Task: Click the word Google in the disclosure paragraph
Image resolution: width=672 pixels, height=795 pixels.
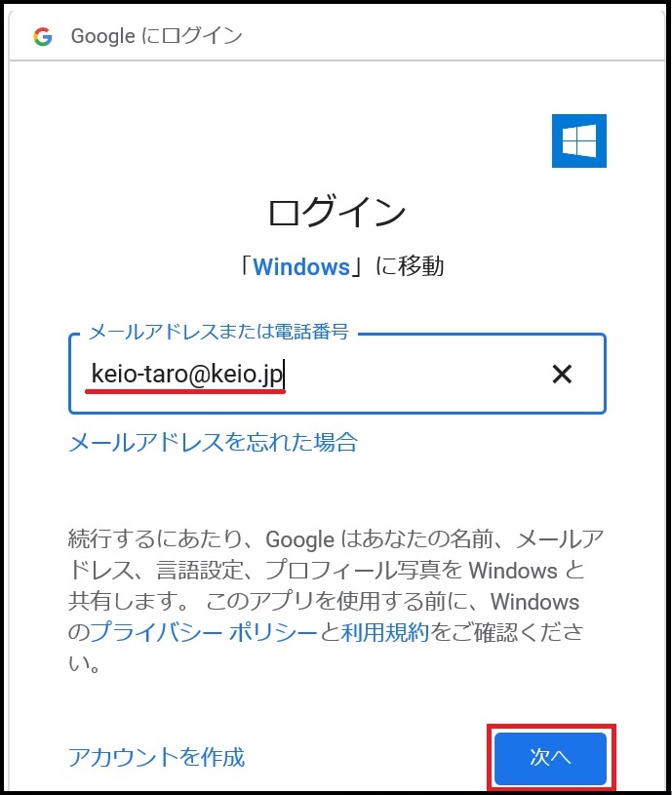Action: tap(299, 539)
